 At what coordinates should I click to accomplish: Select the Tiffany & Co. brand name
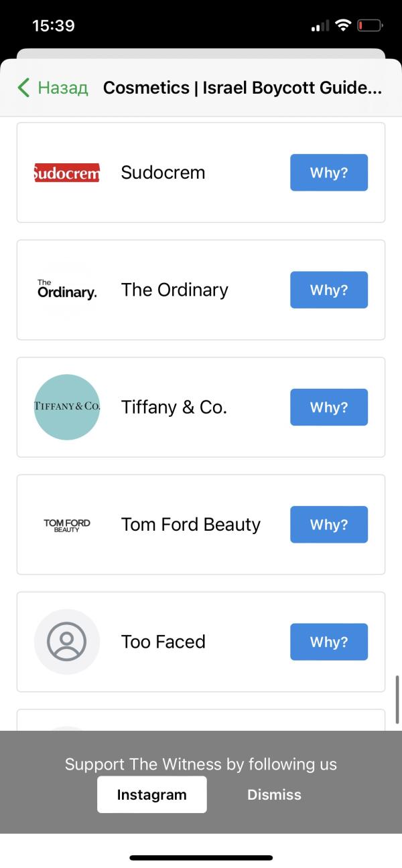[174, 407]
